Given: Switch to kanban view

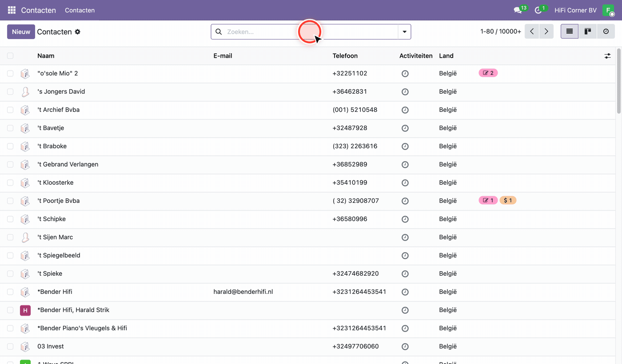Looking at the screenshot, I should (x=588, y=32).
